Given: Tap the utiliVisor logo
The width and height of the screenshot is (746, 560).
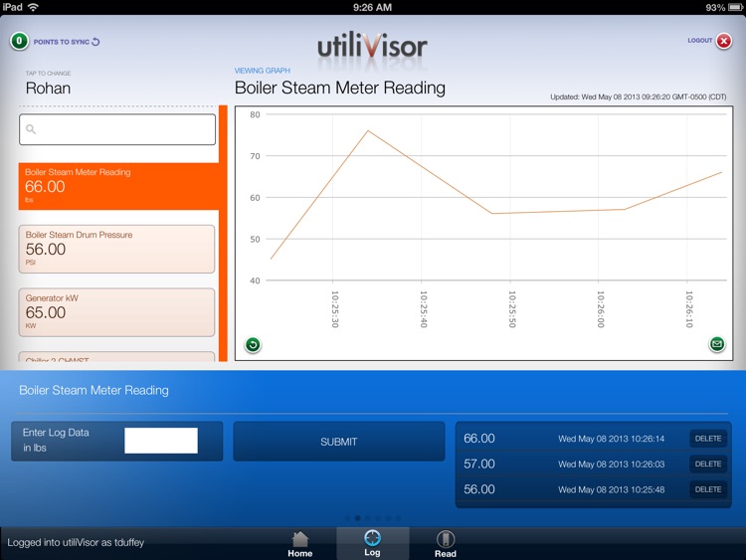Looking at the screenshot, I should pyautogui.click(x=372, y=46).
